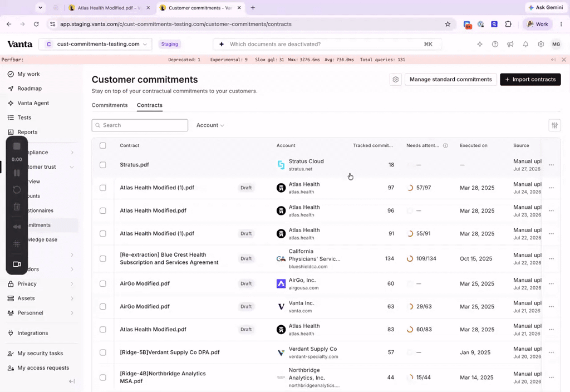
Task: Open the help question mark icon
Action: coord(495,44)
